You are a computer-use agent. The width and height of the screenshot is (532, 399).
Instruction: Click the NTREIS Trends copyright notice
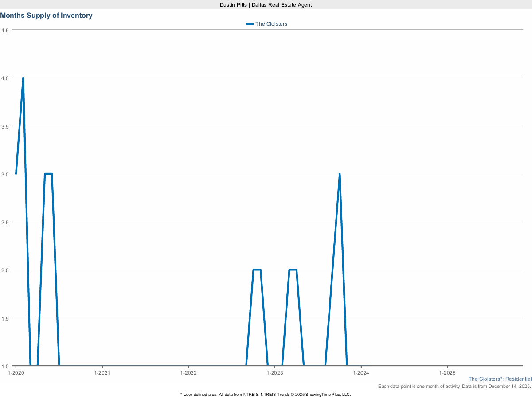(x=266, y=394)
